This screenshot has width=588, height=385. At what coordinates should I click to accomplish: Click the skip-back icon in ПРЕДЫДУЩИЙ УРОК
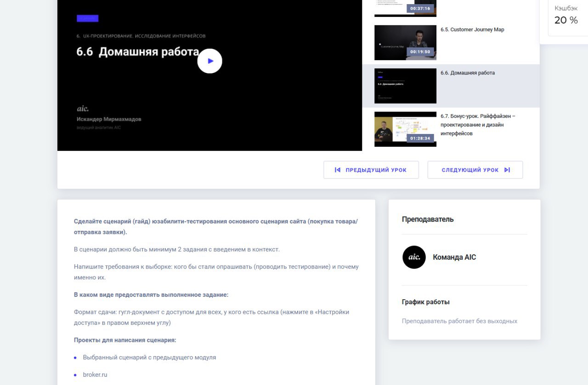338,170
